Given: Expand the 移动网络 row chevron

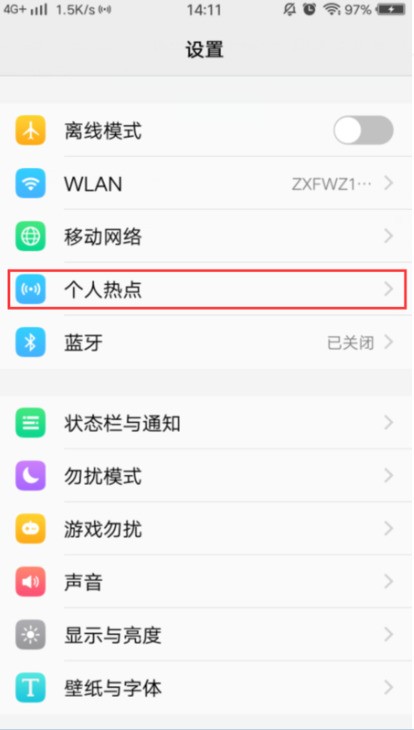Looking at the screenshot, I should coord(389,237).
